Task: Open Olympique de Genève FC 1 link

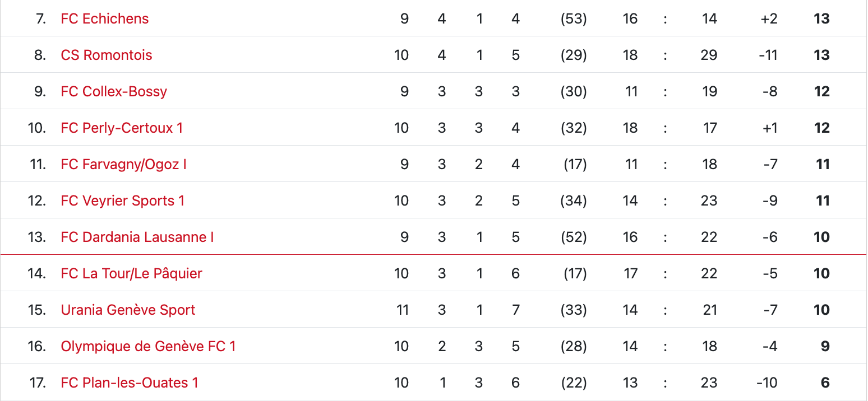Action: click(148, 346)
